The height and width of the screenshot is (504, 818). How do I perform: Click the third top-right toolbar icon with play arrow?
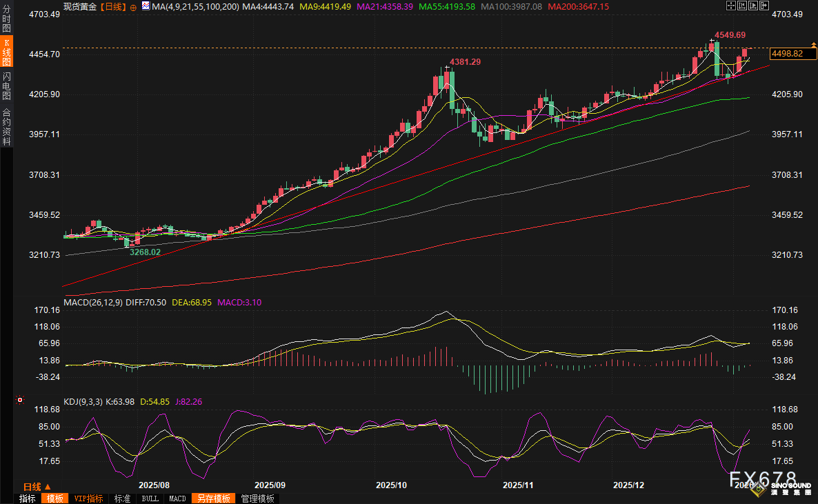[755, 6]
